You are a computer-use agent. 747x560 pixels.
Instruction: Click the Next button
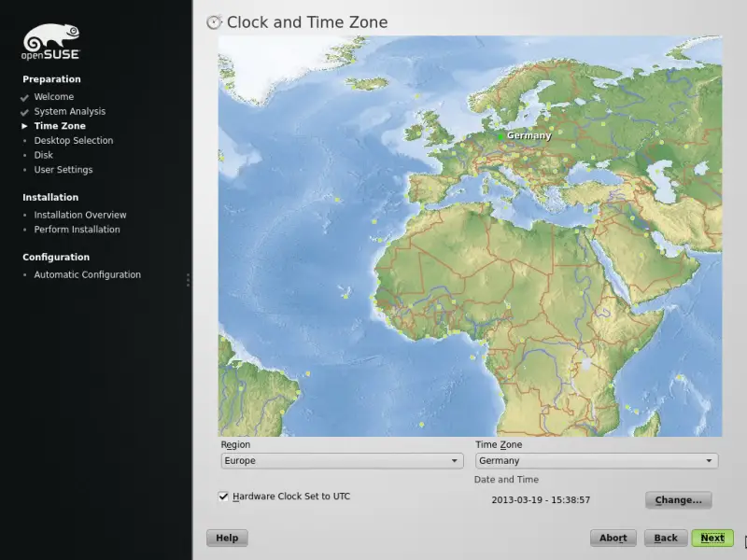pyautogui.click(x=712, y=538)
